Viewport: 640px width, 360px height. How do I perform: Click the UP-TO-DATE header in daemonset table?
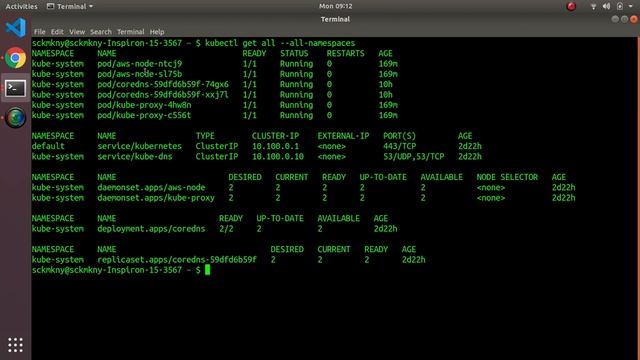(383, 177)
